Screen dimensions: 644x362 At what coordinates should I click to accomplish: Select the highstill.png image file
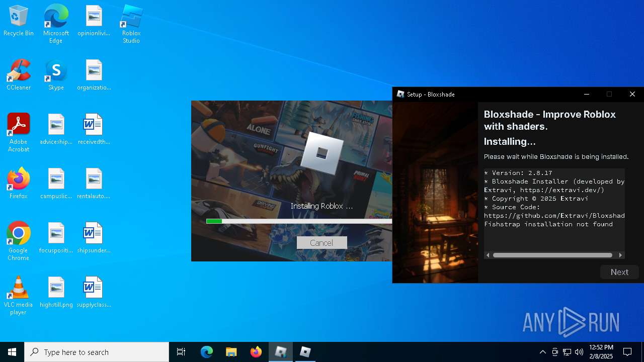(x=56, y=293)
